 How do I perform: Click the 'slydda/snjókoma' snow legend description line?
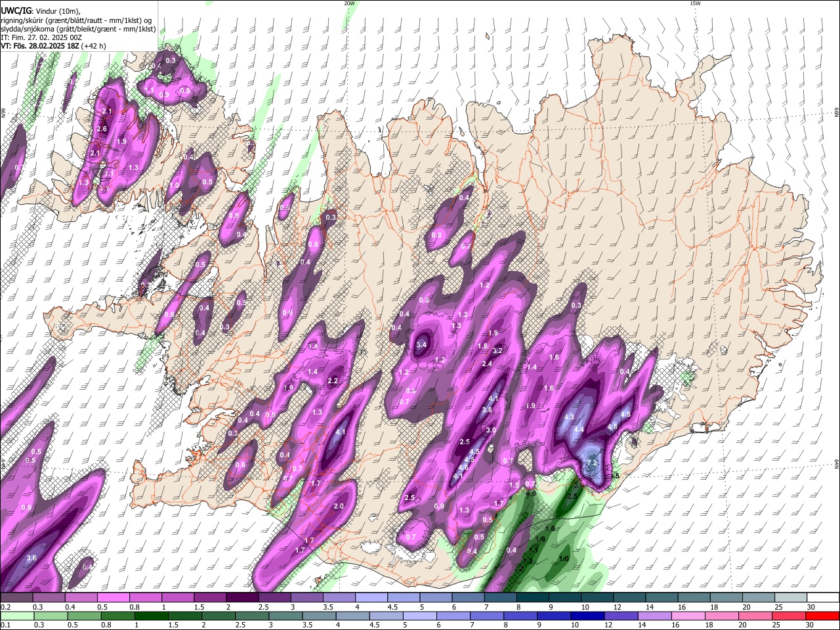78,29
